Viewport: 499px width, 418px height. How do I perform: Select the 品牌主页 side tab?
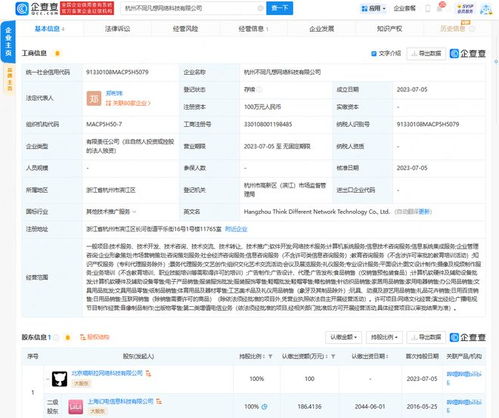9,79
